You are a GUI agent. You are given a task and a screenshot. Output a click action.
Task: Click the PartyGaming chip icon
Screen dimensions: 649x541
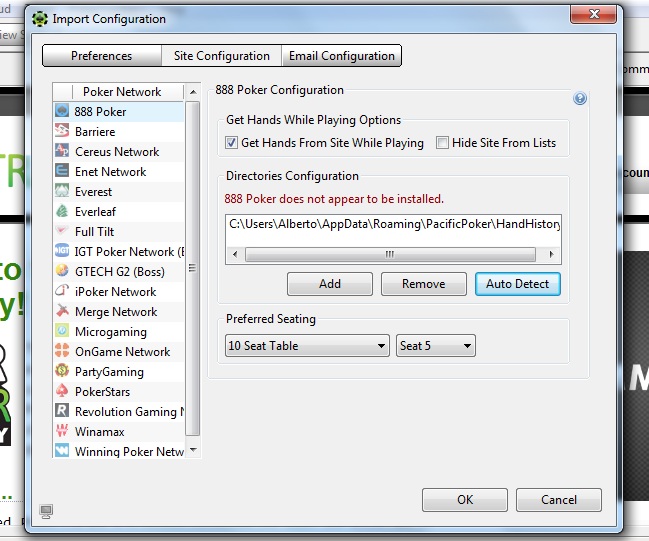[62, 370]
